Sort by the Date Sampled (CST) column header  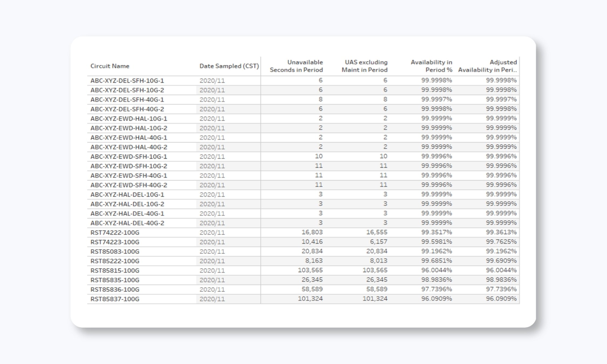(229, 66)
